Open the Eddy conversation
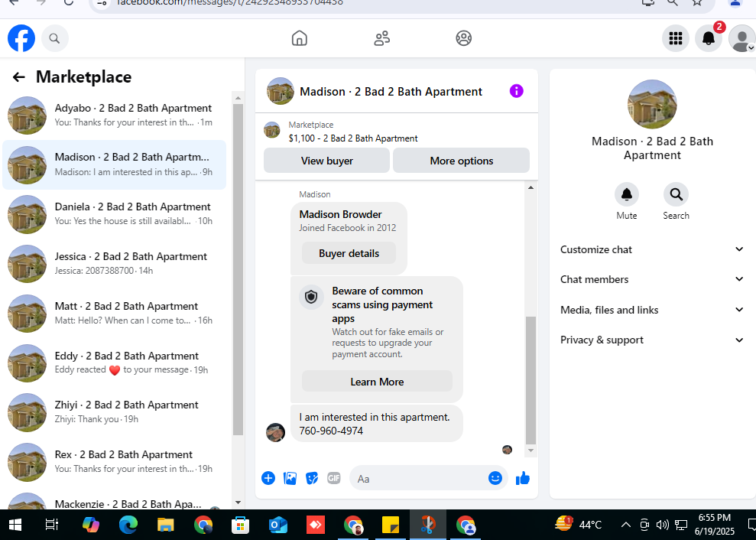 [114, 363]
